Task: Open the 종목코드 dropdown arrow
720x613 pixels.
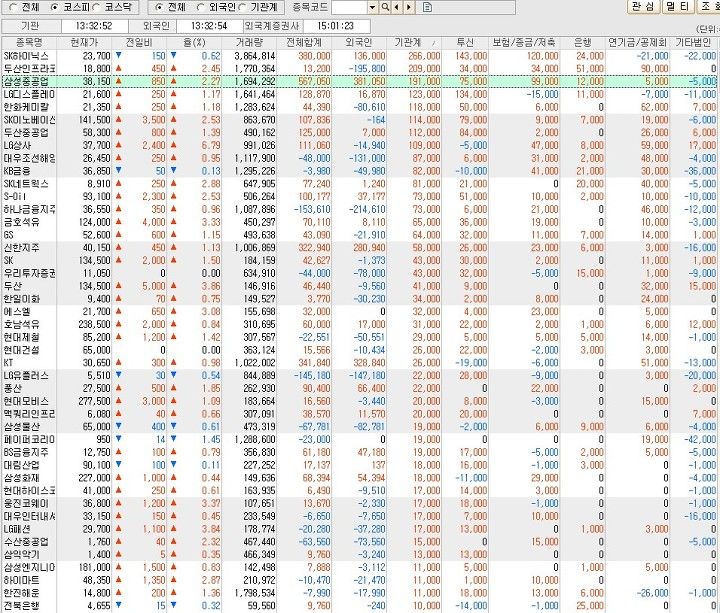Action: point(372,7)
